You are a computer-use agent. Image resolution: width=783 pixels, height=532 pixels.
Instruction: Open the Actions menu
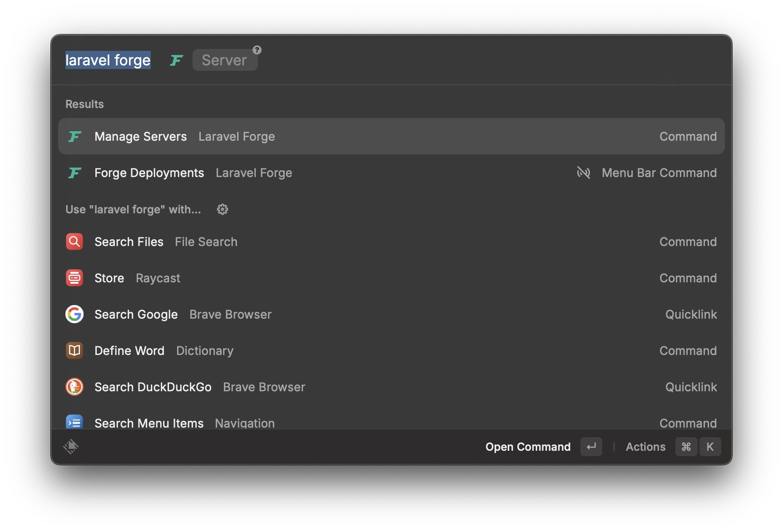645,447
